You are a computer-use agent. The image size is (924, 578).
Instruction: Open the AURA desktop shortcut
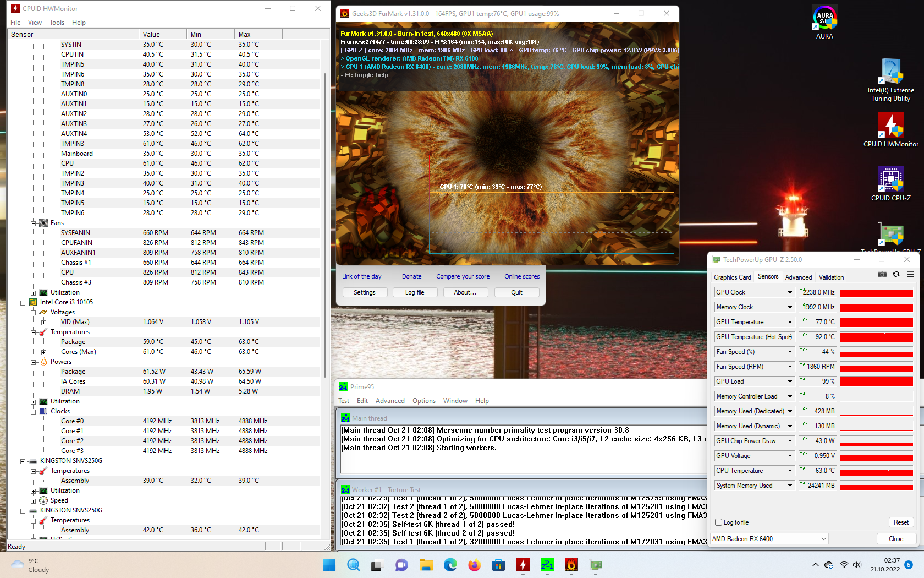(x=824, y=22)
